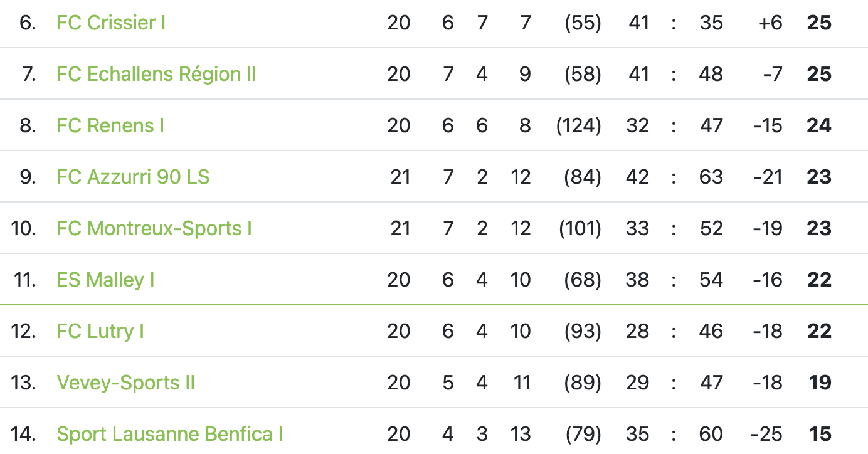Open the FC Echallens Région II link

pyautogui.click(x=156, y=75)
